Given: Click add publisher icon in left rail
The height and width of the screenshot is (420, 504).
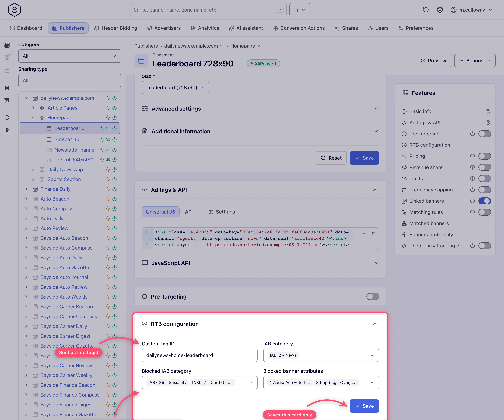Looking at the screenshot, I should (x=8, y=44).
